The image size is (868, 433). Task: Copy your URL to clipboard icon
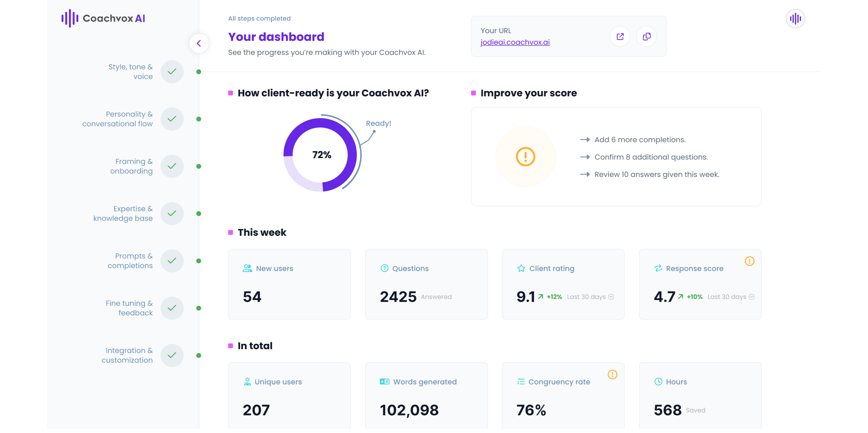tap(646, 36)
